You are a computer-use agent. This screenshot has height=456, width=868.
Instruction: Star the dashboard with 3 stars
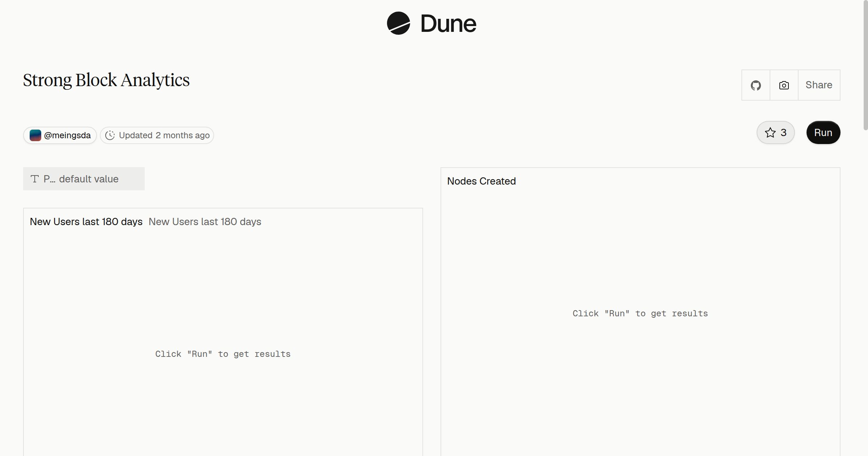pos(775,132)
